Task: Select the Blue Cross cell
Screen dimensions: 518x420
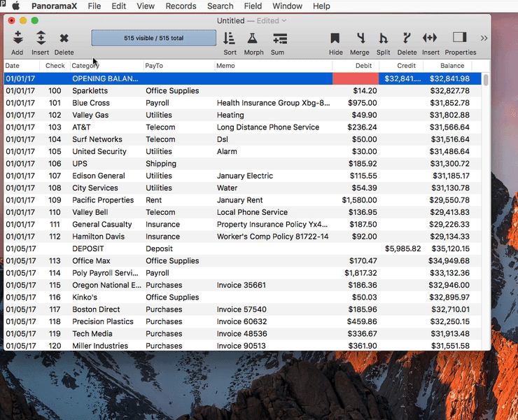Action: click(x=107, y=103)
